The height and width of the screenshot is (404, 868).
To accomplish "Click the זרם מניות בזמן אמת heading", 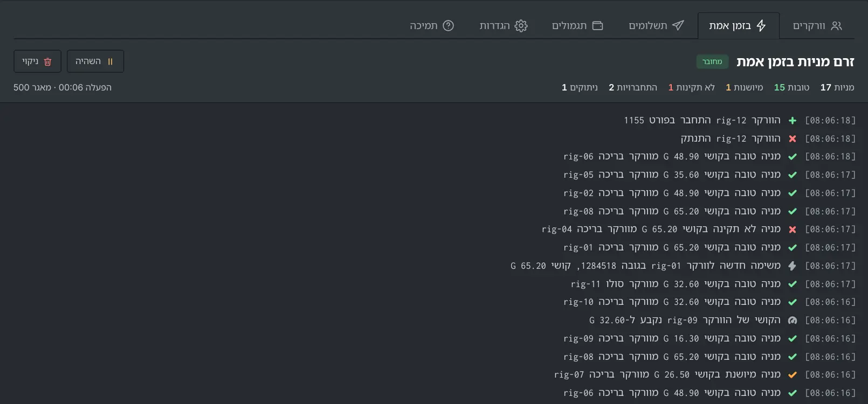I will 795,62.
